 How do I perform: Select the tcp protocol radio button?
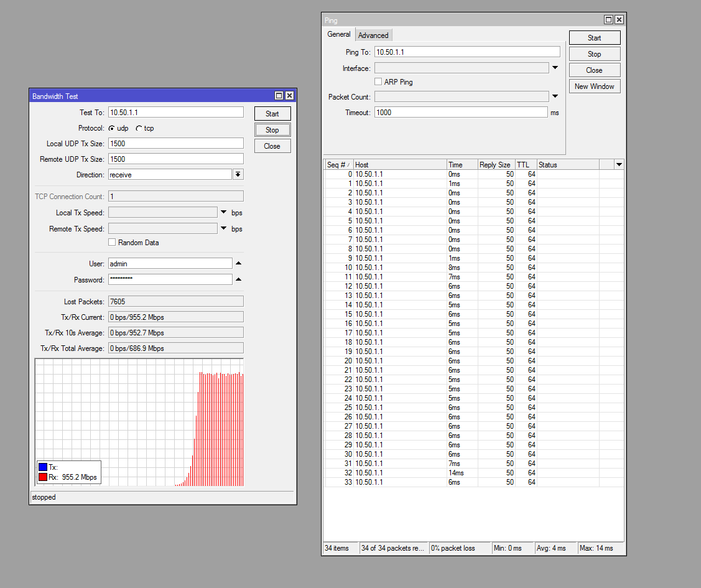[x=139, y=128]
